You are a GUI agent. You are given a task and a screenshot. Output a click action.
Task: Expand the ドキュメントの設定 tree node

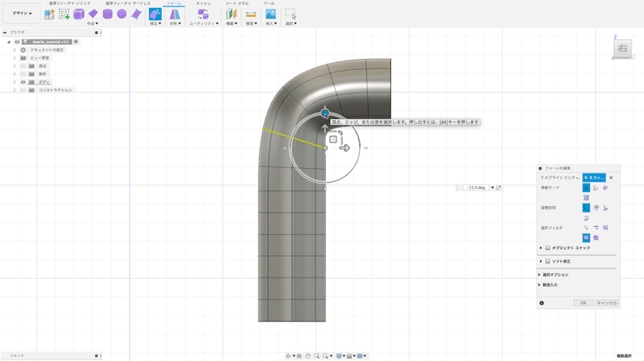point(14,50)
